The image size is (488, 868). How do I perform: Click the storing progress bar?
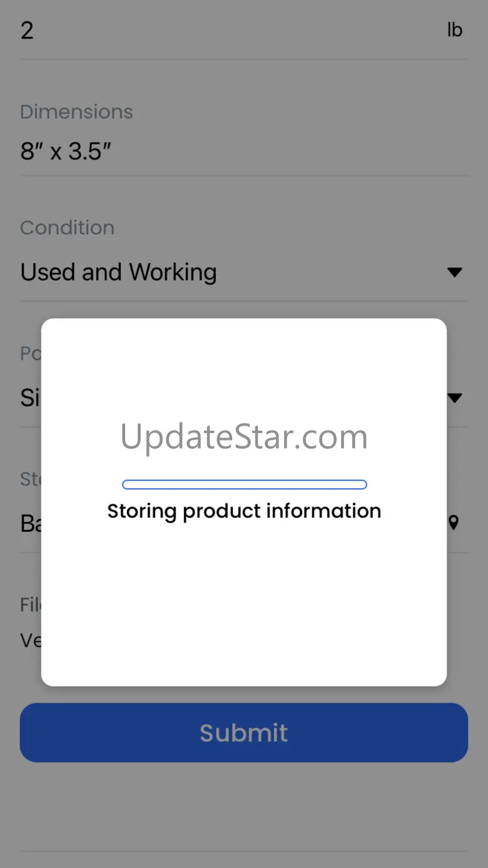pyautogui.click(x=244, y=484)
